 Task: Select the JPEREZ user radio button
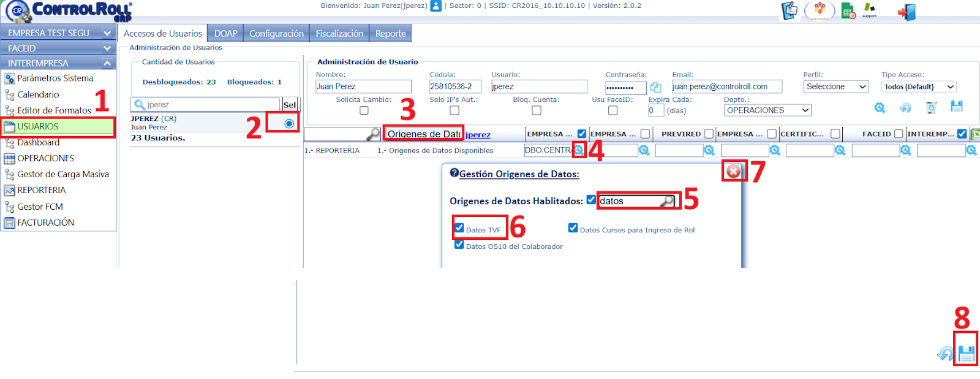point(289,124)
